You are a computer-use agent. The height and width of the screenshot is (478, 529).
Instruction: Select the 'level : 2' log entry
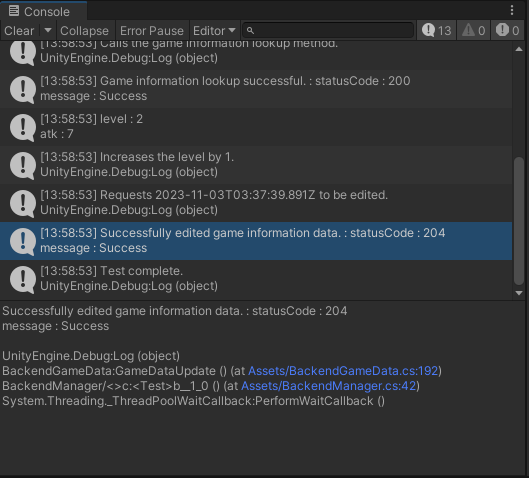tap(256, 127)
